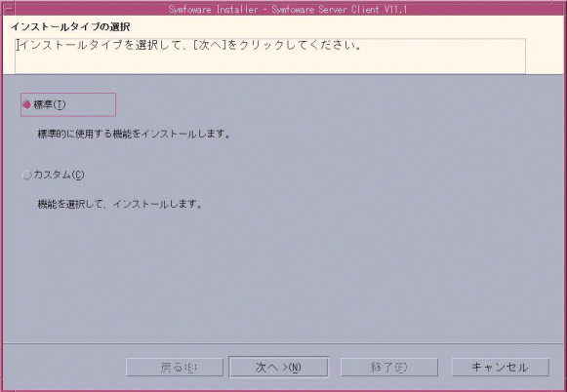Click the greyed-out 戻る button
The width and height of the screenshot is (567, 392).
pos(175,368)
